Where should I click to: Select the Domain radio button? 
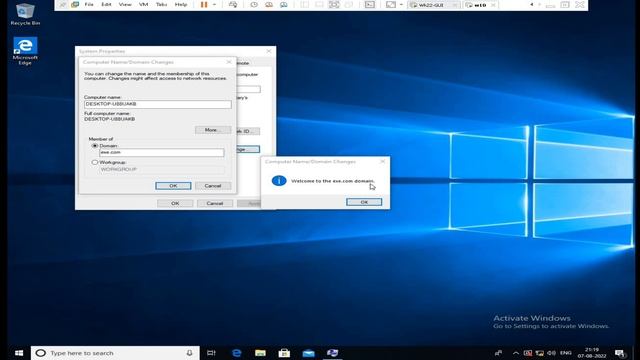[95, 146]
